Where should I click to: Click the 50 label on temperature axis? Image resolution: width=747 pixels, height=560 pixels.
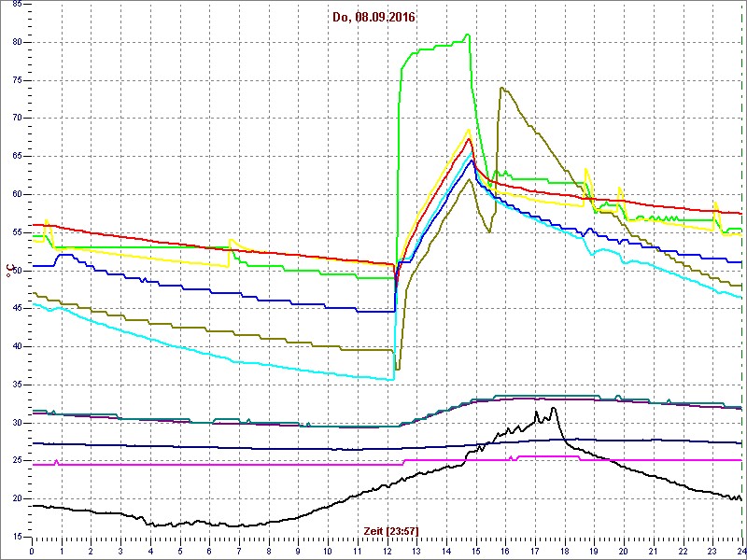point(18,271)
